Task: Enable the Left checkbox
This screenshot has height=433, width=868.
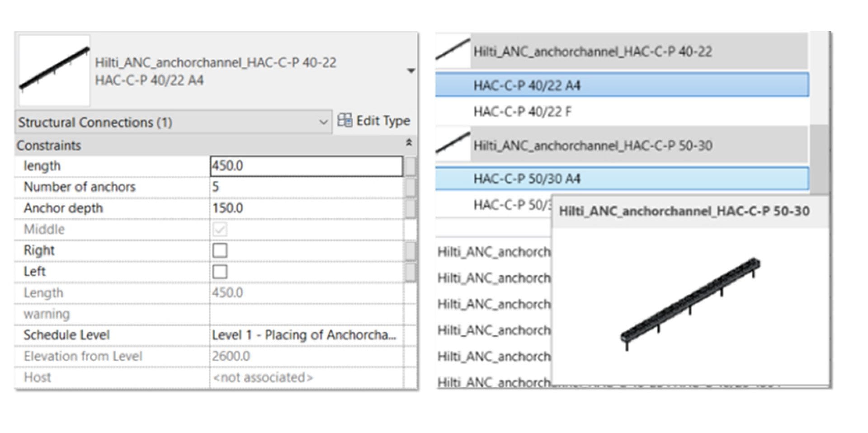Action: [x=220, y=272]
